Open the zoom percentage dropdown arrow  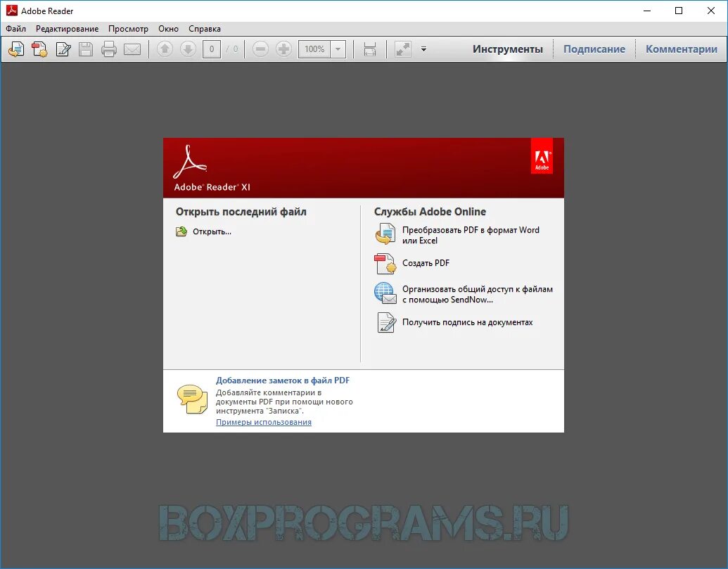click(338, 49)
